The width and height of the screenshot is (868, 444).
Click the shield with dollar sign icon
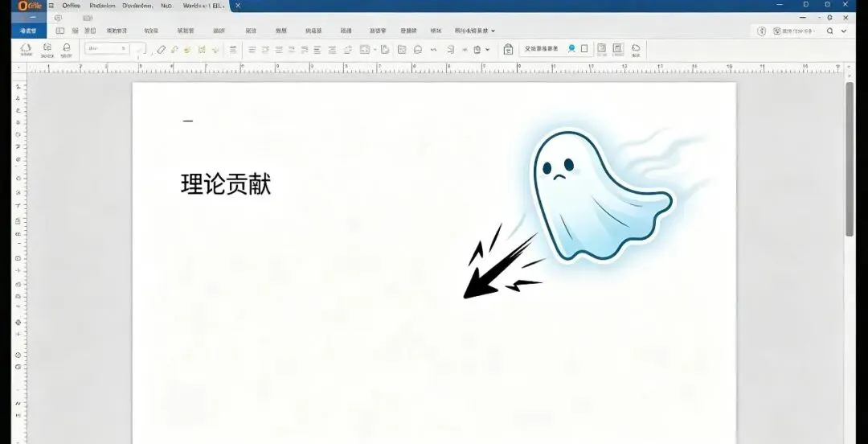[762, 31]
